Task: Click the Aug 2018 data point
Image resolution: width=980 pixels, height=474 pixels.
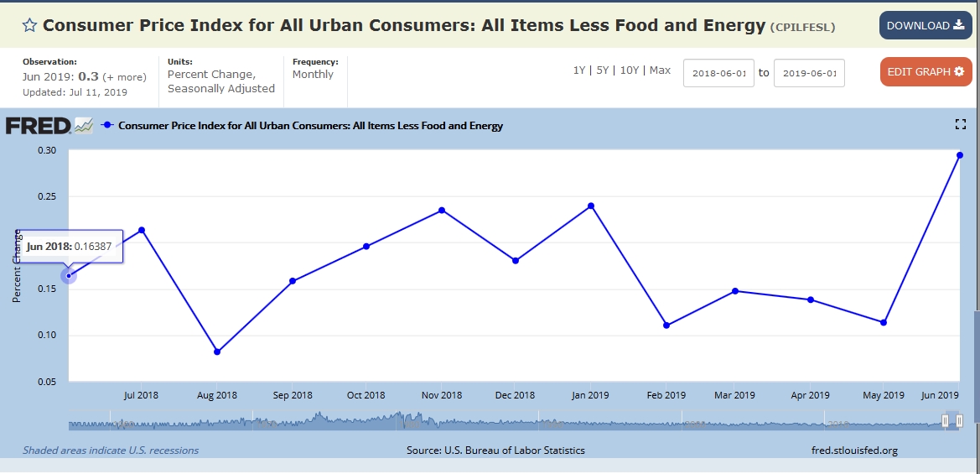Action: [x=217, y=352]
